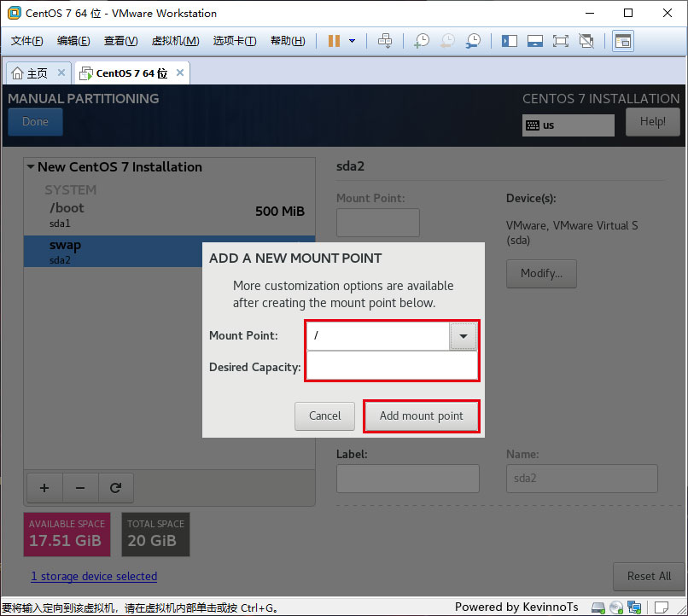Image resolution: width=688 pixels, height=616 pixels.
Task: Click the CD/DVD drive status bar icon
Action: pyautogui.click(x=616, y=607)
